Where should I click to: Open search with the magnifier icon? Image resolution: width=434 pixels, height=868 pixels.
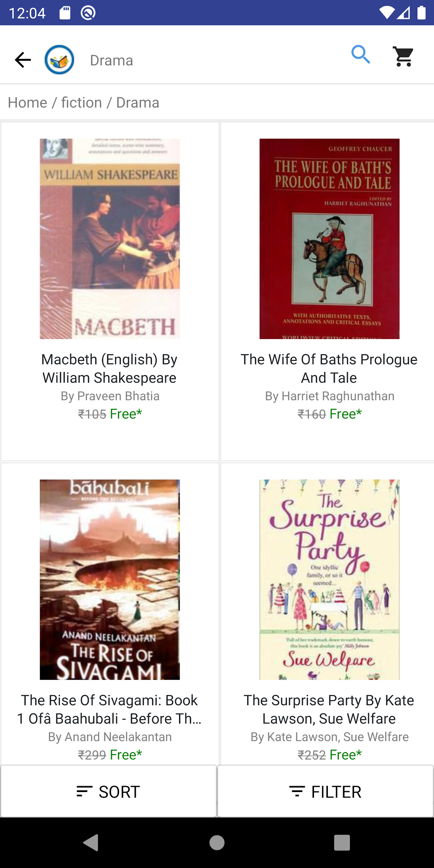[360, 55]
